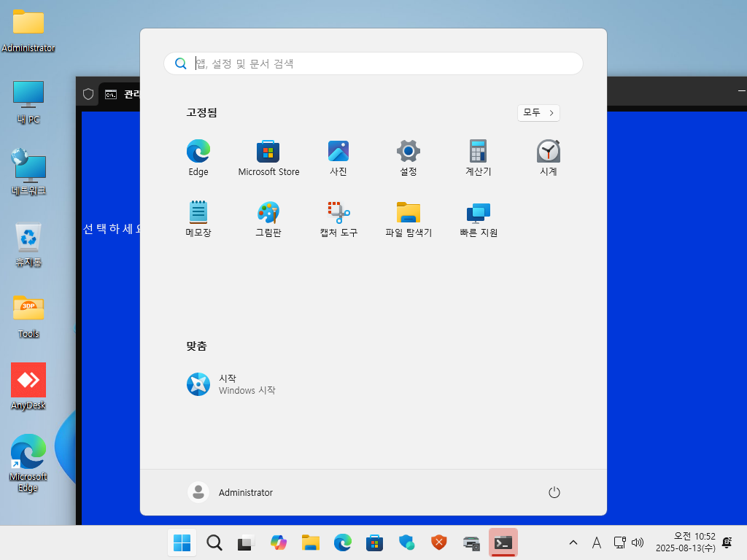This screenshot has width=747, height=560.
Task: Open the printer-camera taskbar app
Action: [471, 542]
